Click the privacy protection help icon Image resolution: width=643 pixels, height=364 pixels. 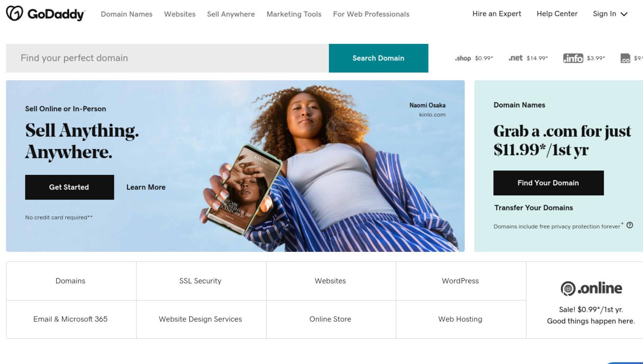point(630,225)
